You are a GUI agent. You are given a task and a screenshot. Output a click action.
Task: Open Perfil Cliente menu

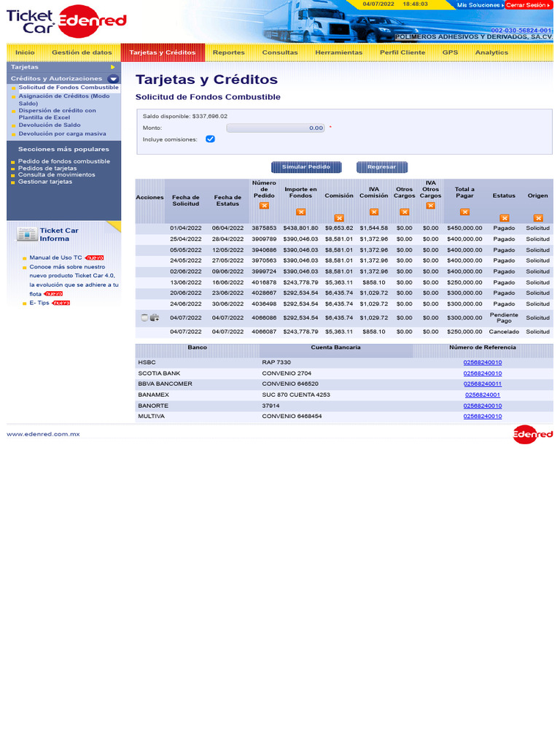[402, 53]
